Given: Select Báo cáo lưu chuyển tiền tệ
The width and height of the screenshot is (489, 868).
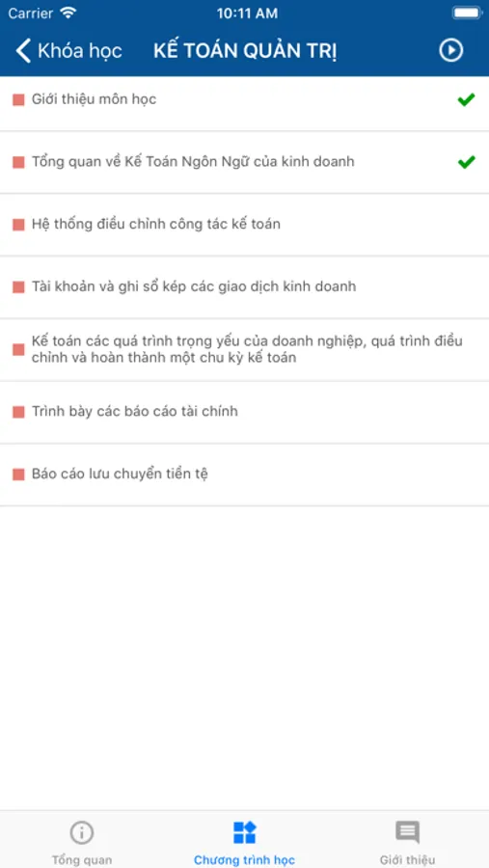Looking at the screenshot, I should tap(244, 475).
